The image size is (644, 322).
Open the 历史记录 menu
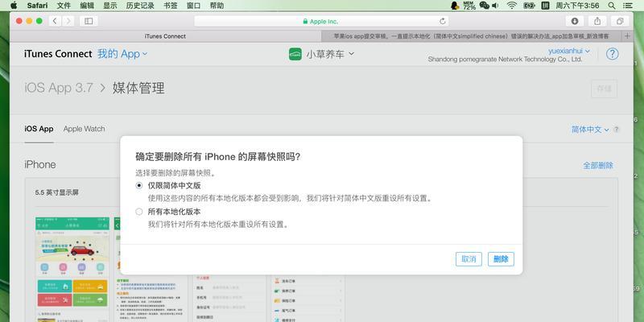[x=140, y=6]
